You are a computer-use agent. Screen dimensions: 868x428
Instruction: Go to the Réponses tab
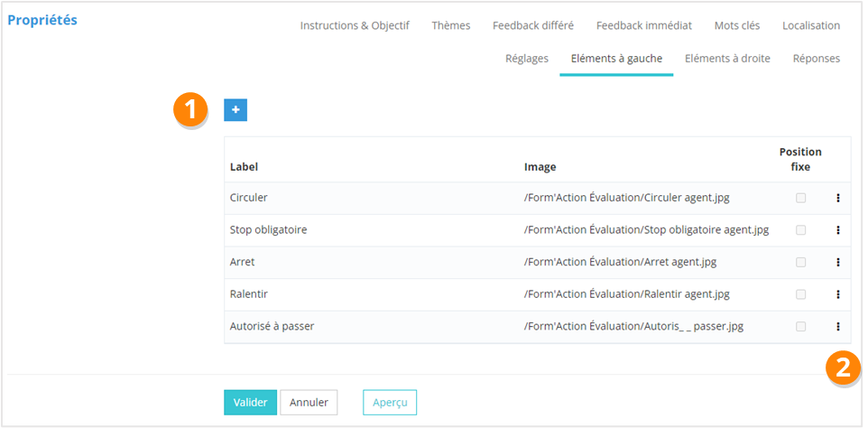816,59
